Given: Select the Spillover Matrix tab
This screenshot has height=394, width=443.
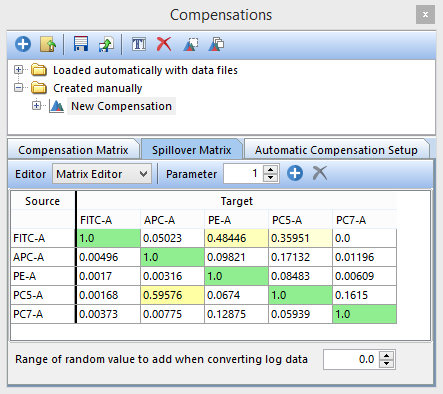Looking at the screenshot, I should click(x=192, y=150).
